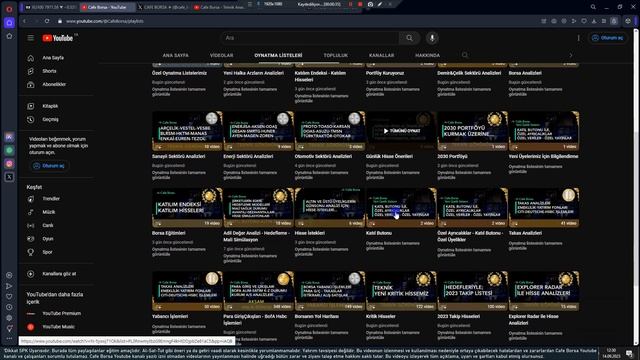Reload the page with browser refresh

(47, 21)
